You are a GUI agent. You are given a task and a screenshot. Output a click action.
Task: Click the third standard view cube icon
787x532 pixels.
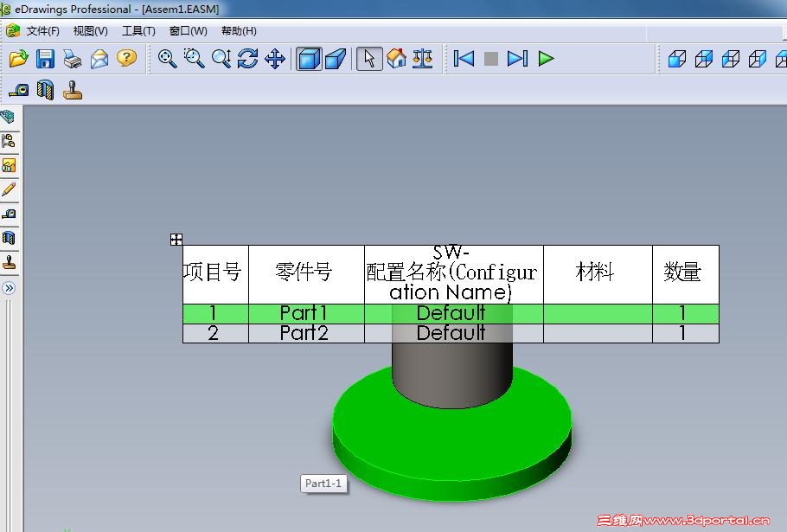pyautogui.click(x=730, y=59)
